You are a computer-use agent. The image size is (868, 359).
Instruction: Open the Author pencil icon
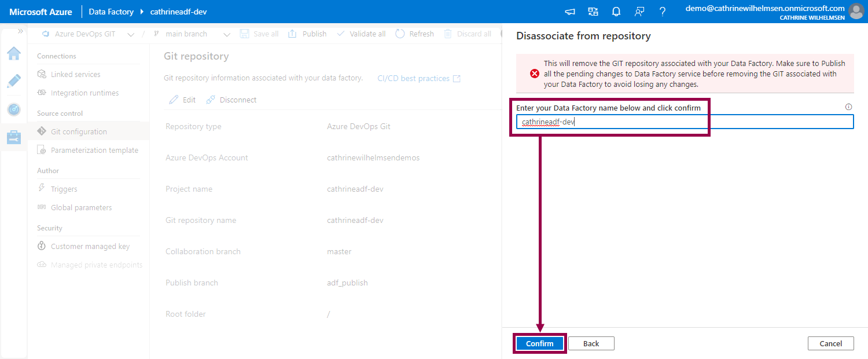click(14, 81)
